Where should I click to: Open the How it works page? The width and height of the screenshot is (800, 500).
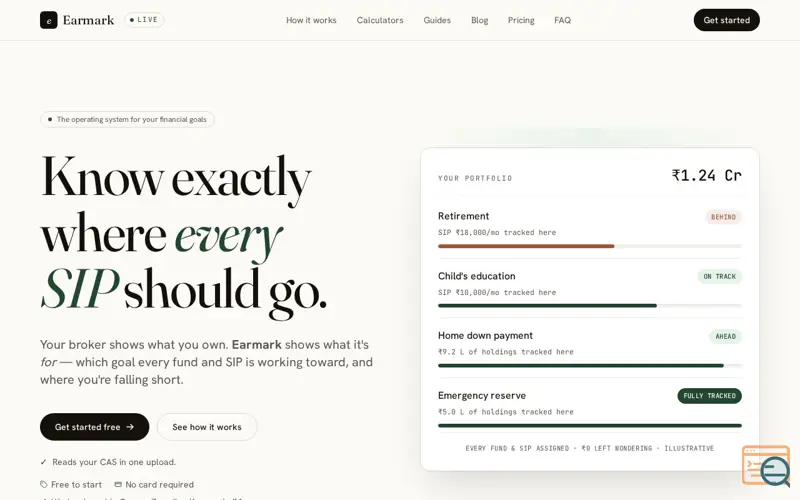click(311, 20)
